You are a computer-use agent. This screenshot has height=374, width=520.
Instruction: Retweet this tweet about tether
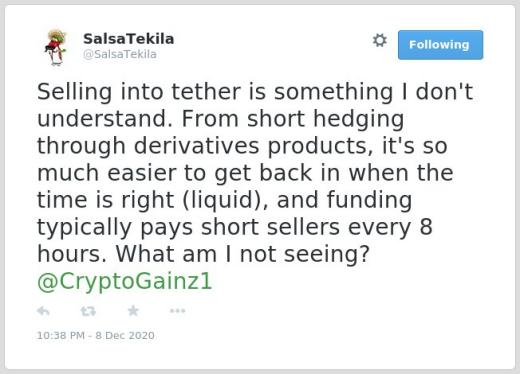coord(88,311)
